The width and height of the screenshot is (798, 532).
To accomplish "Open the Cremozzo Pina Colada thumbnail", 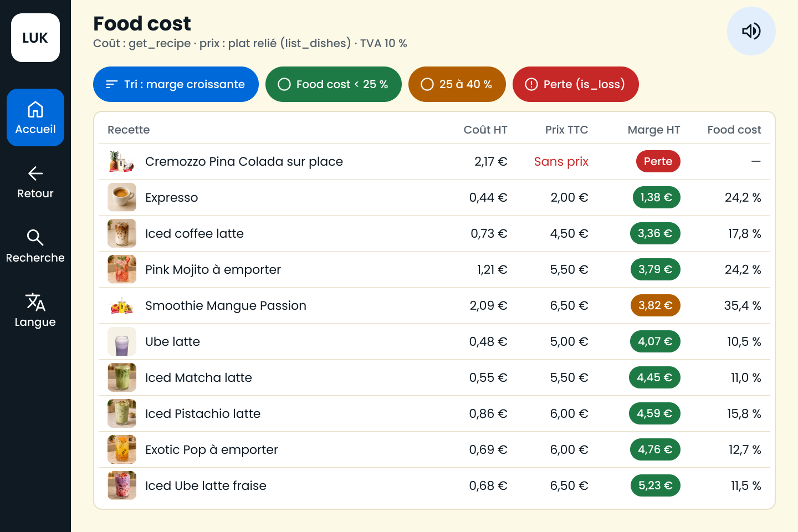I will point(122,161).
